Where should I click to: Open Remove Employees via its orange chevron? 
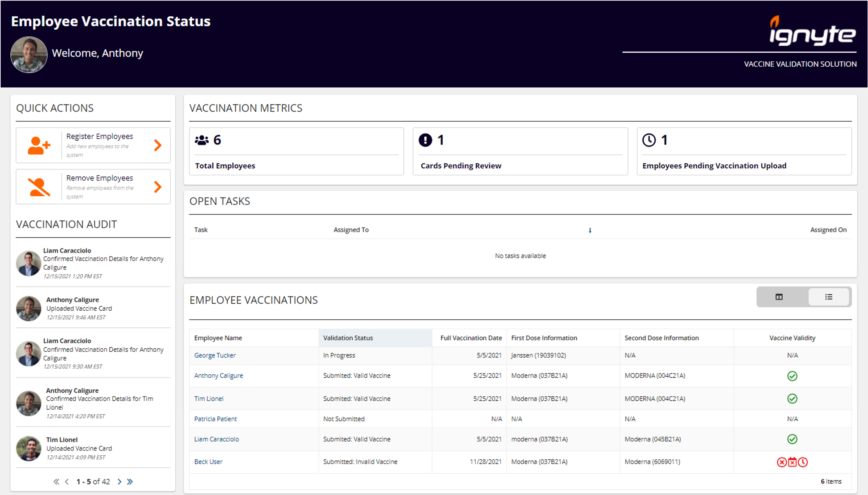click(x=158, y=187)
